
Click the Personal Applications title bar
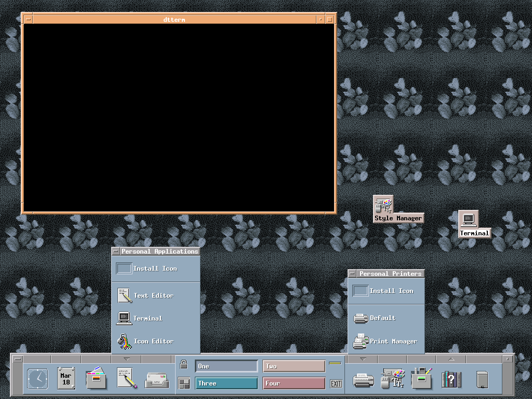(159, 251)
